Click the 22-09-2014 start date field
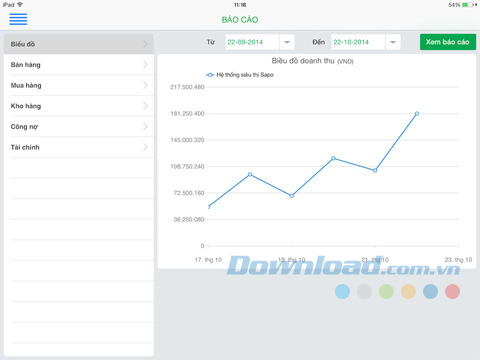This screenshot has width=480, height=360. tap(252, 42)
